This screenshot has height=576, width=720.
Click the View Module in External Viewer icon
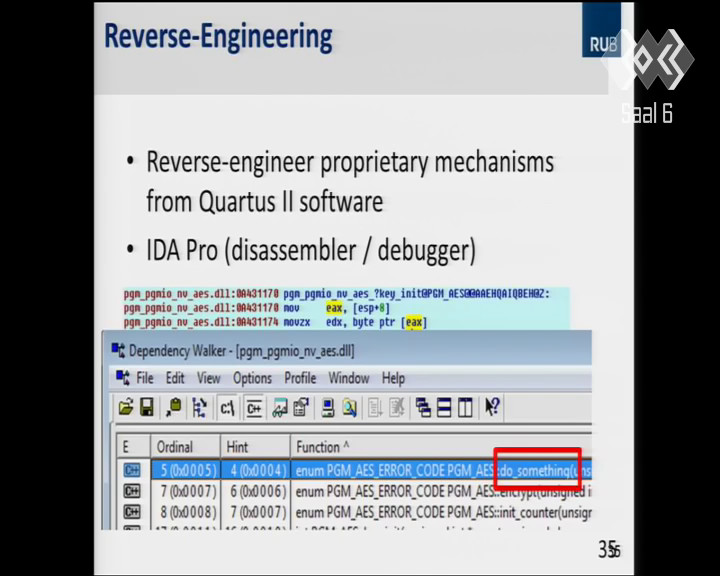click(x=280, y=407)
